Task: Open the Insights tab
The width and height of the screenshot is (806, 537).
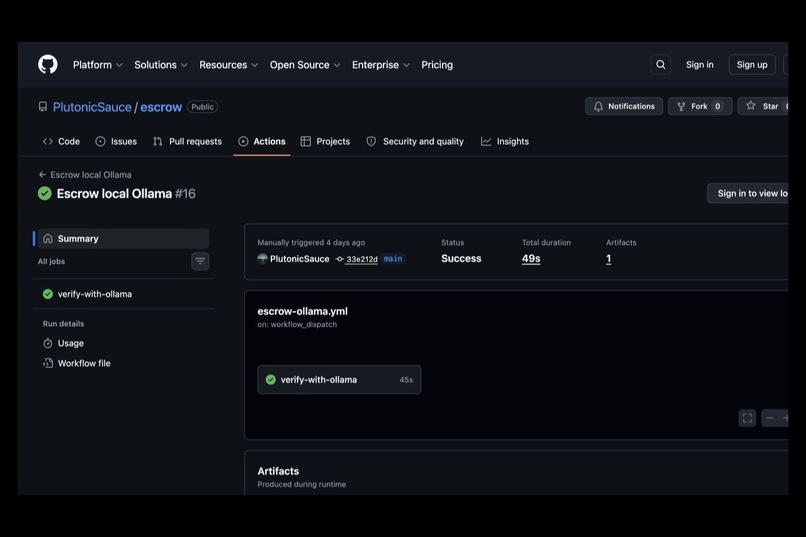Action: (x=505, y=141)
